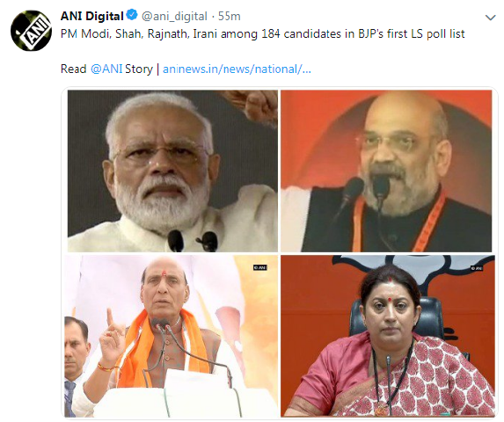The width and height of the screenshot is (504, 422).
Task: Visit the @ani_digital handle
Action: pos(174,16)
